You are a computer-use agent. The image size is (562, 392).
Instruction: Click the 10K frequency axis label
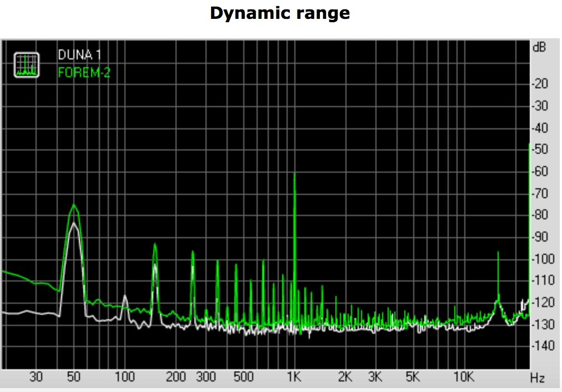tap(464, 378)
